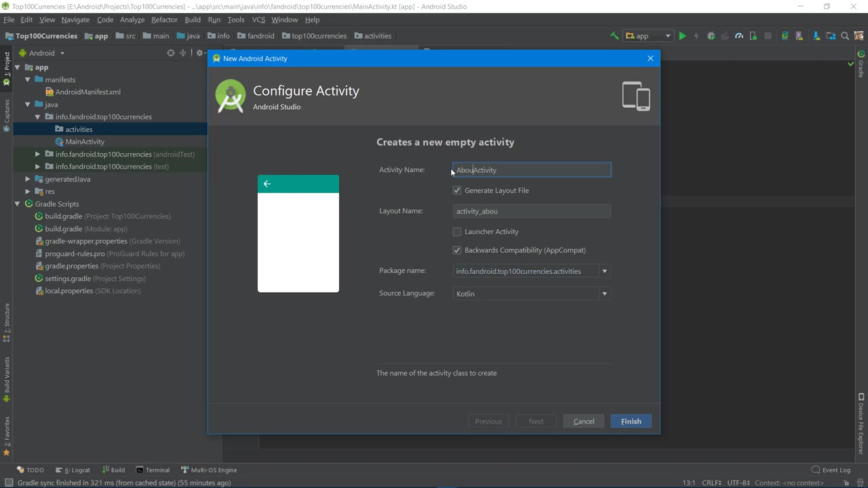Open the Favorites side tab
Screen dimensions: 868x488
point(7,436)
